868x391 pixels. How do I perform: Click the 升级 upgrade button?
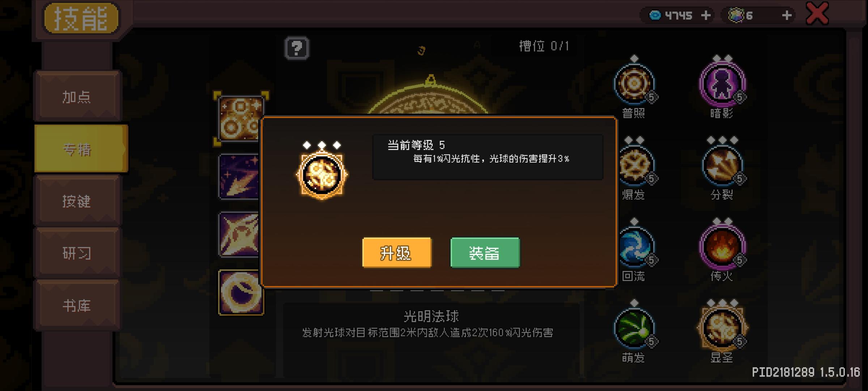tap(397, 253)
